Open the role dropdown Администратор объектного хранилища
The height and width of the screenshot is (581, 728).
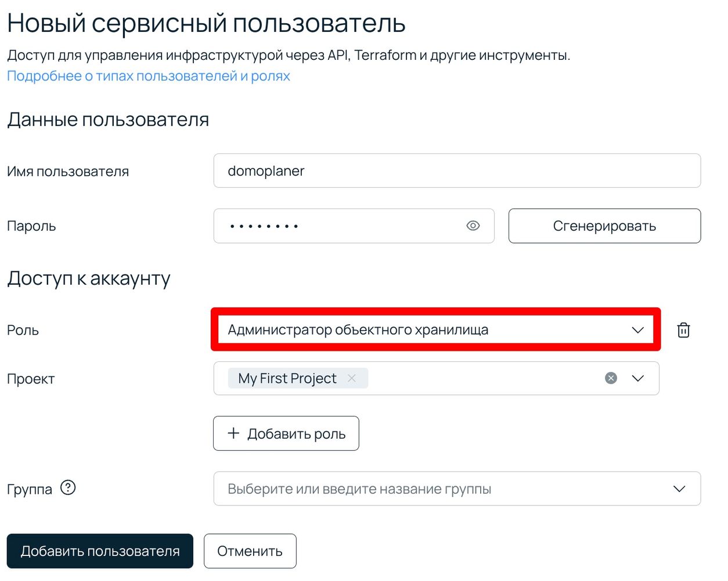(435, 329)
